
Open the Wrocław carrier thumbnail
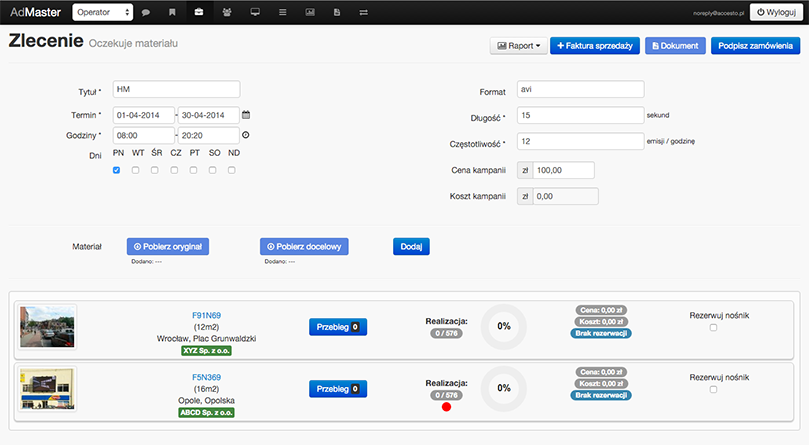click(47, 327)
